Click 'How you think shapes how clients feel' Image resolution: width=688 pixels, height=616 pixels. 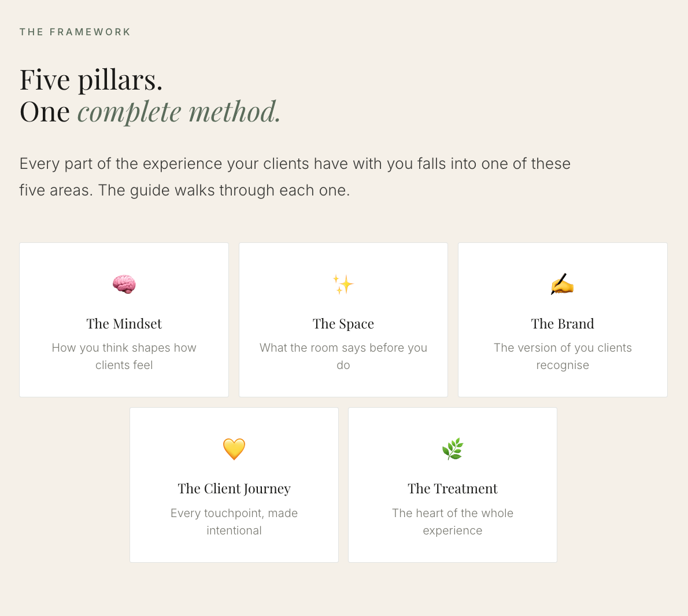coord(124,356)
